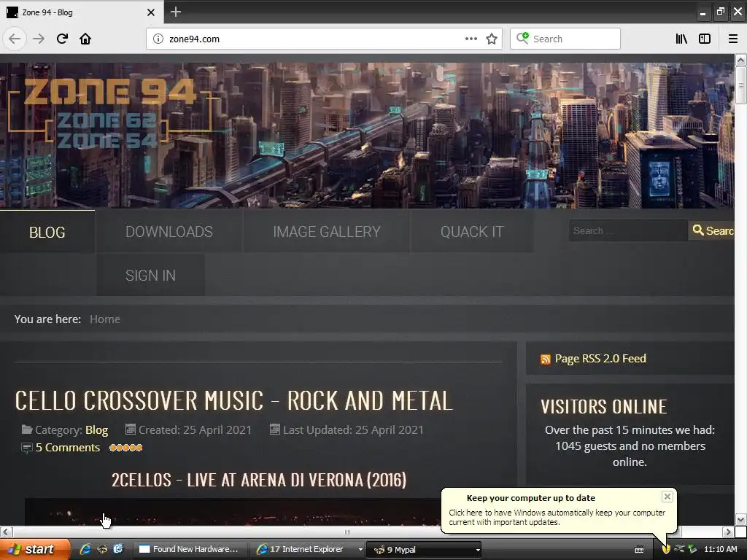Click the yellow website Search button
747x560 pixels.
[x=711, y=230]
